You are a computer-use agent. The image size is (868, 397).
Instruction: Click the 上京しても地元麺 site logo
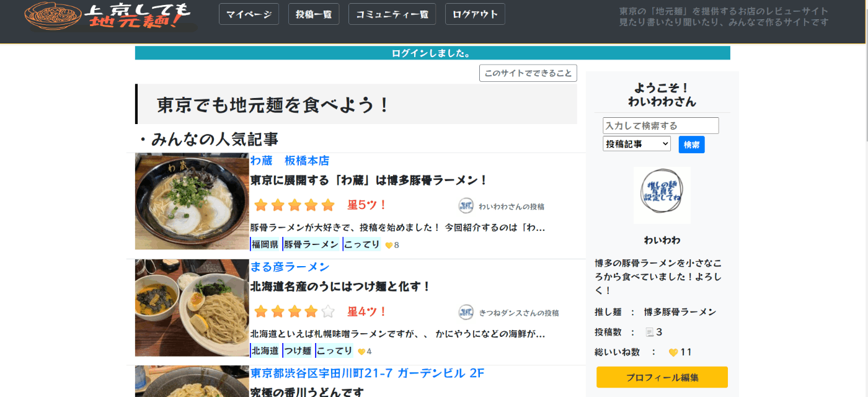[x=112, y=17]
